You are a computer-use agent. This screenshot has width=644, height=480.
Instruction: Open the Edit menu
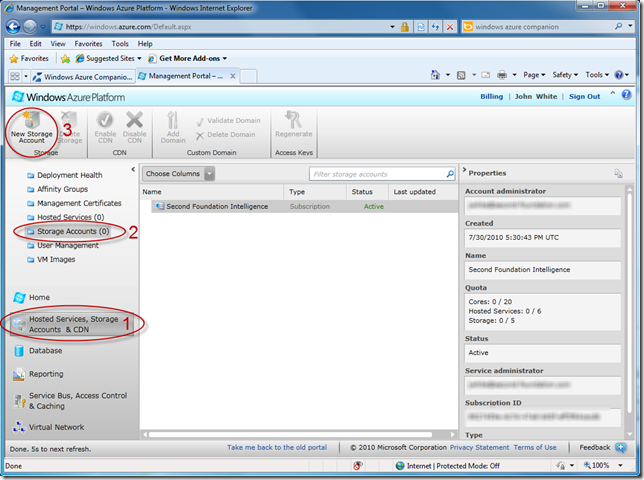coord(35,44)
